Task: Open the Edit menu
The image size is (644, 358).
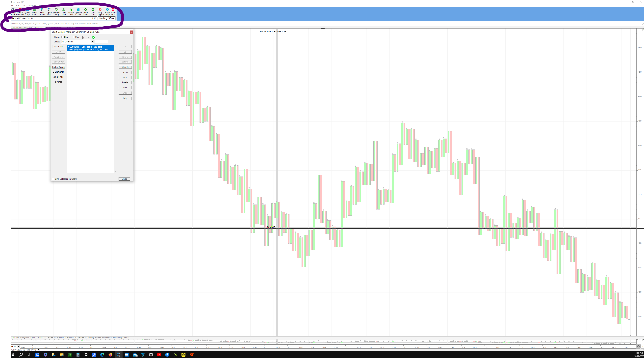Action: coord(18,5)
